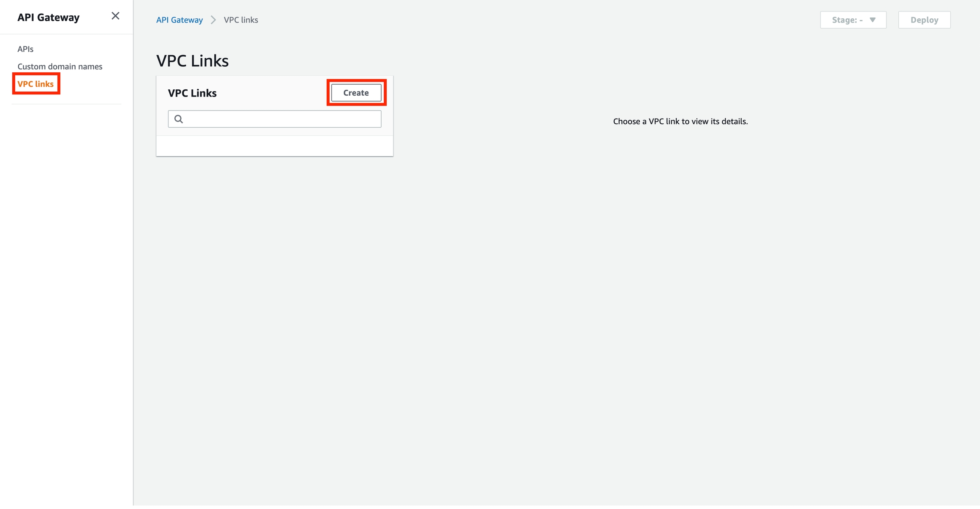980x509 pixels.
Task: Click the 'Choose a VPC link' message
Action: coord(680,122)
